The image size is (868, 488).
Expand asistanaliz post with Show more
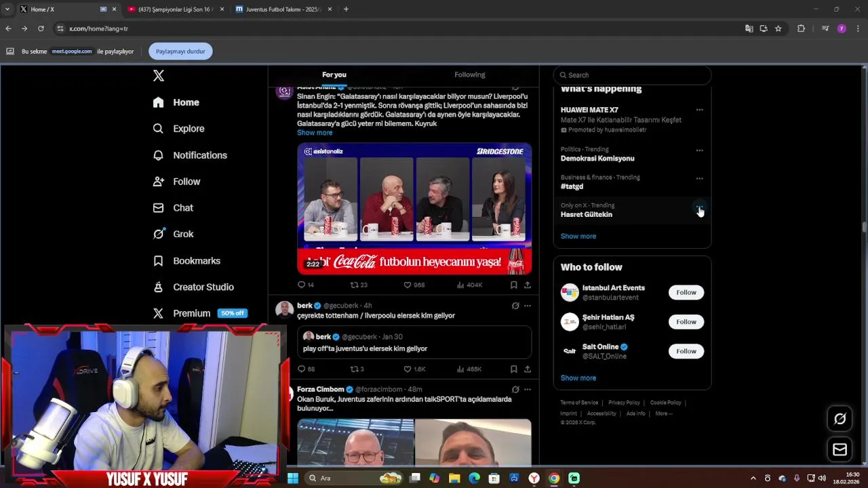coord(315,133)
